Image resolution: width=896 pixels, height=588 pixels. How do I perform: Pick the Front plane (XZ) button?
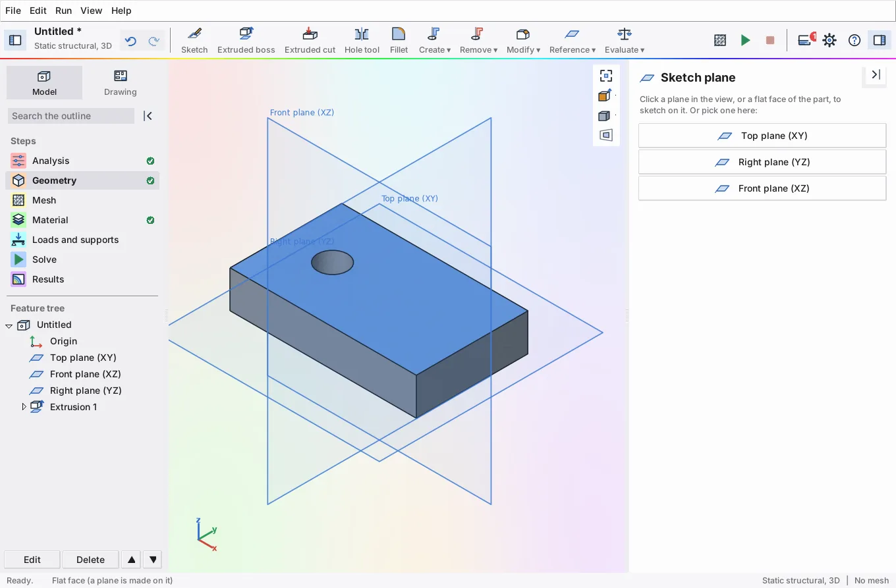tap(762, 188)
